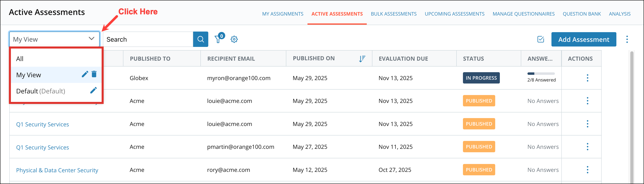The height and width of the screenshot is (184, 644).
Task: Open Physical & Data Center Security link
Action: pyautogui.click(x=57, y=170)
